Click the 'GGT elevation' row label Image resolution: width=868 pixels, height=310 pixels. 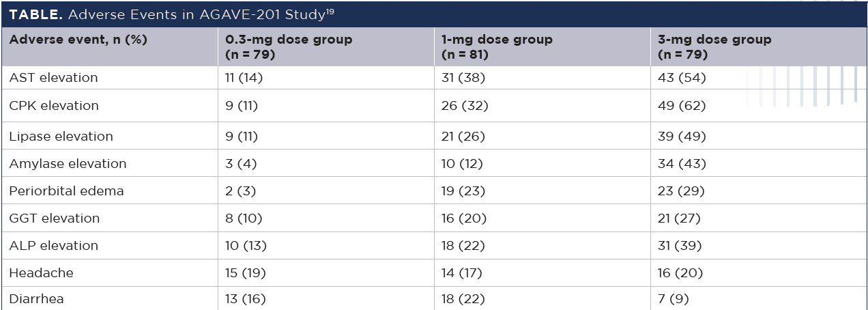point(54,219)
